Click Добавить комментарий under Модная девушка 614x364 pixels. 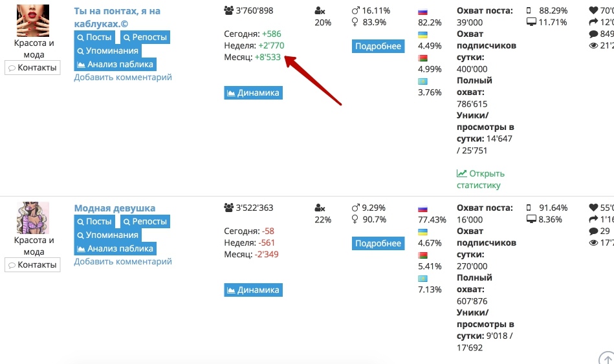tap(123, 261)
